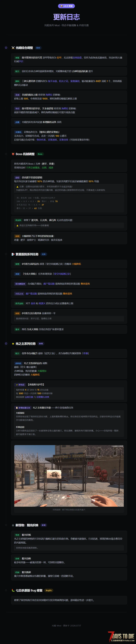
Task: Click the star icon beside 光之主系列任务
Action: click(13, 344)
